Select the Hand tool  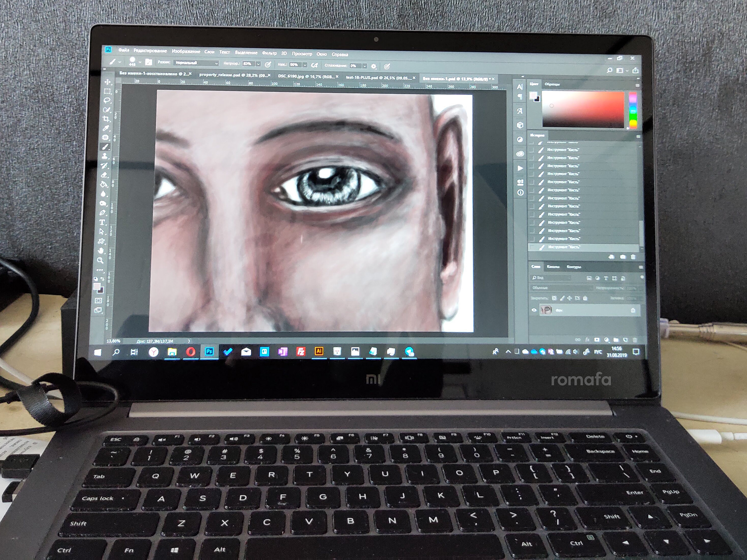pyautogui.click(x=101, y=250)
